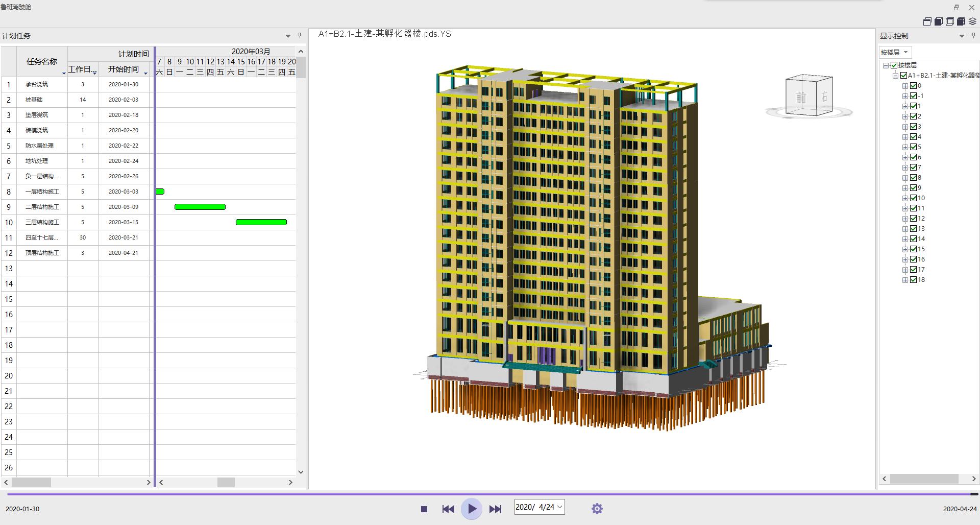This screenshot has width=980, height=525.
Task: Select the green Gantt bar for 三层结构施工
Action: pyautogui.click(x=261, y=222)
